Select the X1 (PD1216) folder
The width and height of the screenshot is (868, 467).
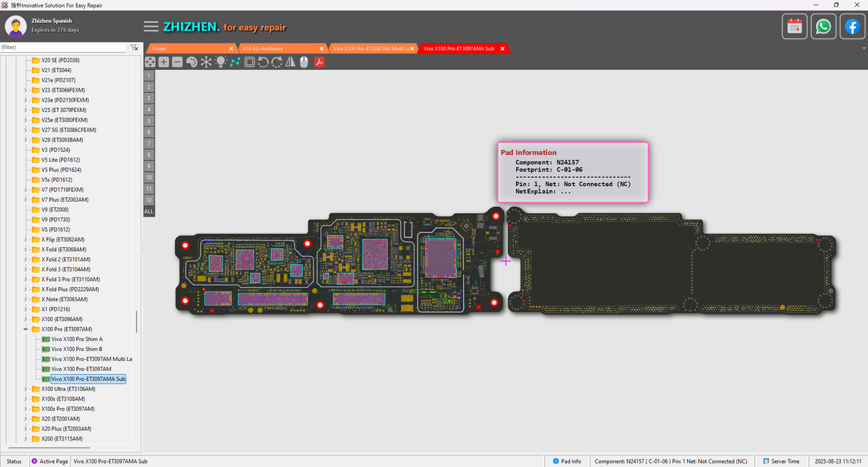(56, 310)
